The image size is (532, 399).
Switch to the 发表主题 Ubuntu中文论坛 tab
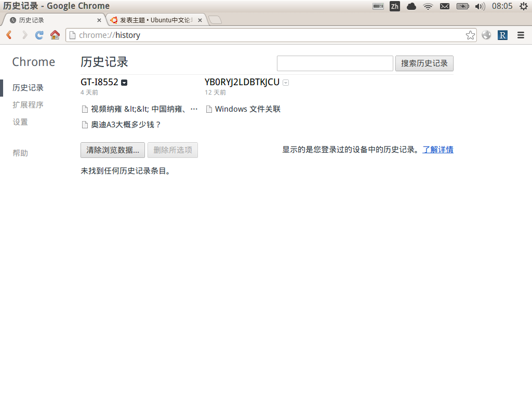pos(156,20)
